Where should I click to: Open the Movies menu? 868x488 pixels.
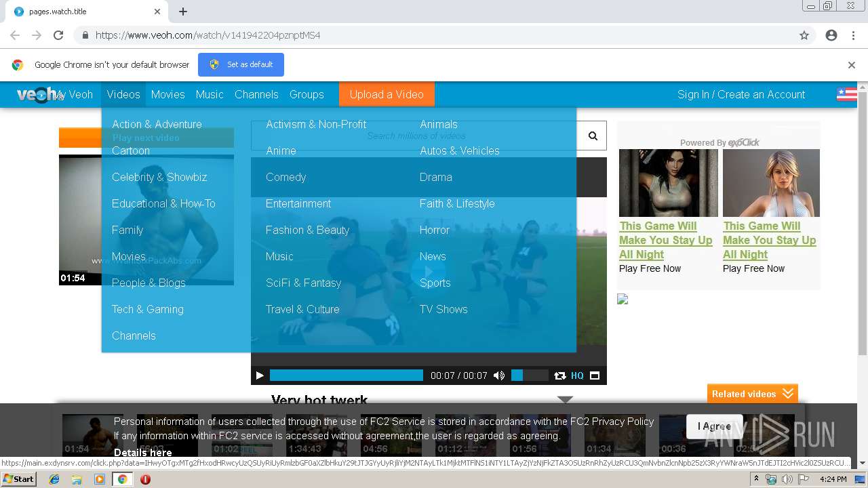coord(167,94)
